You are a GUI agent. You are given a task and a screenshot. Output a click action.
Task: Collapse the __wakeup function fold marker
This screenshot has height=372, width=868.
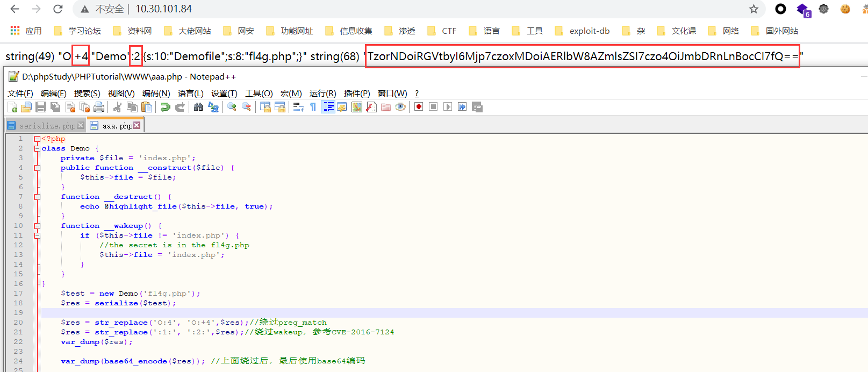coord(37,226)
